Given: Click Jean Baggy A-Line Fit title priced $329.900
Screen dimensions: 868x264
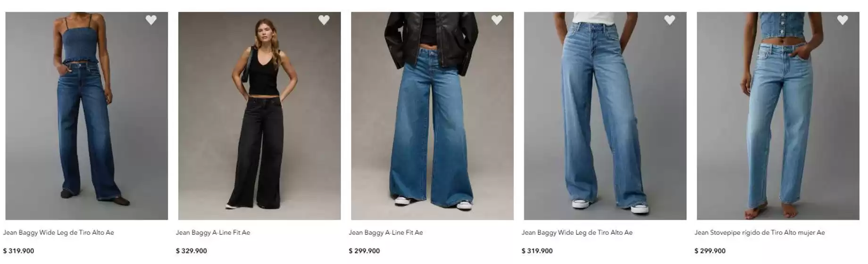Looking at the screenshot, I should (x=213, y=232).
